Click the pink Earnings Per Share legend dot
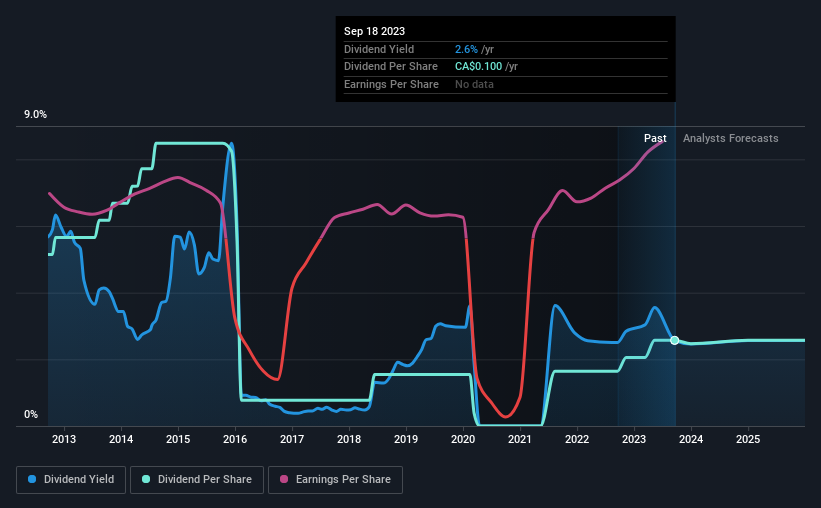The height and width of the screenshot is (508, 821). [x=284, y=479]
